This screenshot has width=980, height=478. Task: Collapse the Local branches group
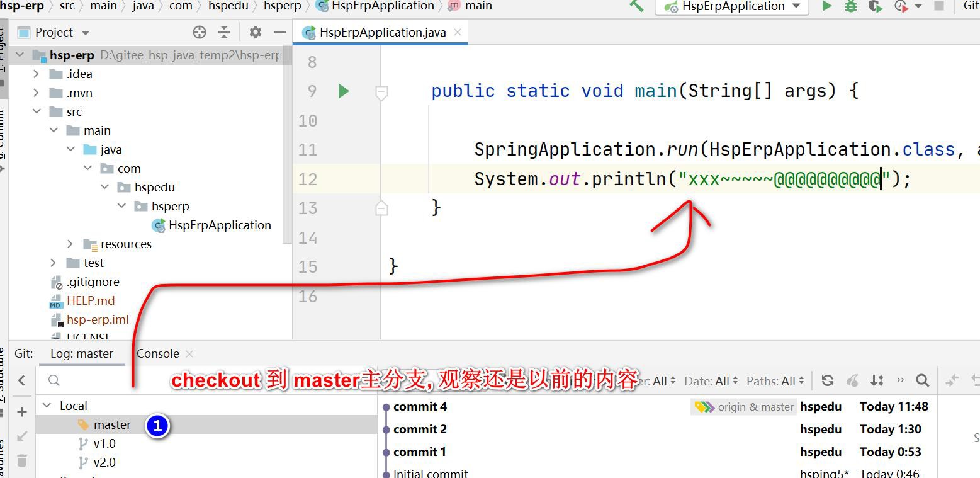(47, 406)
